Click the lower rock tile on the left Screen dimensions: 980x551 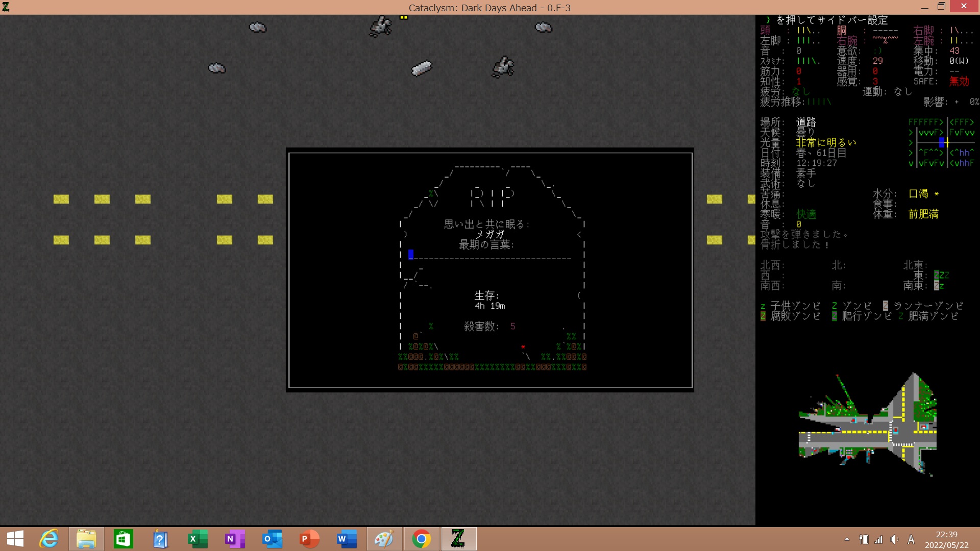(216, 68)
